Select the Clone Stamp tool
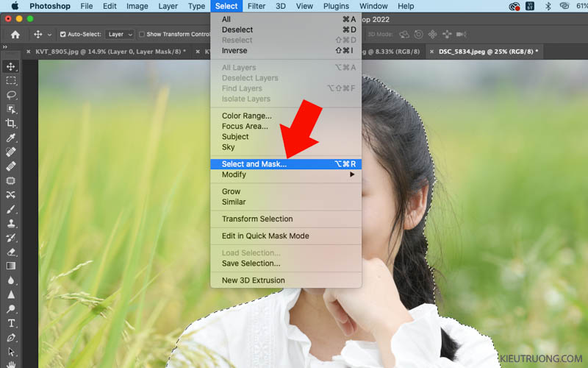This screenshot has height=368, width=588. coord(11,224)
